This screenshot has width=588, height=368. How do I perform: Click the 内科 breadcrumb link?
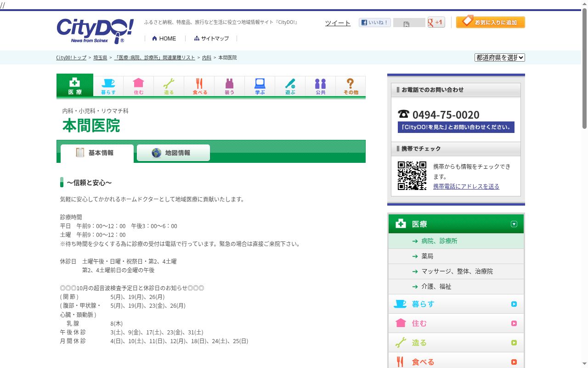tap(207, 57)
